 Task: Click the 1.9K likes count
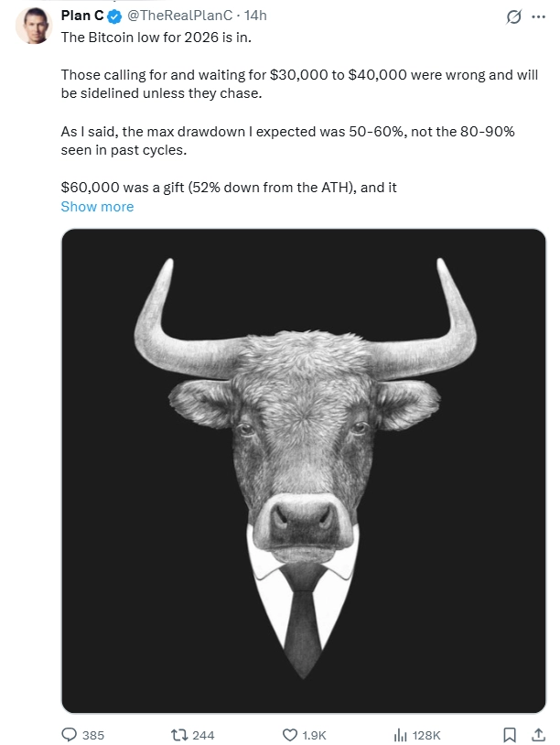point(314,735)
